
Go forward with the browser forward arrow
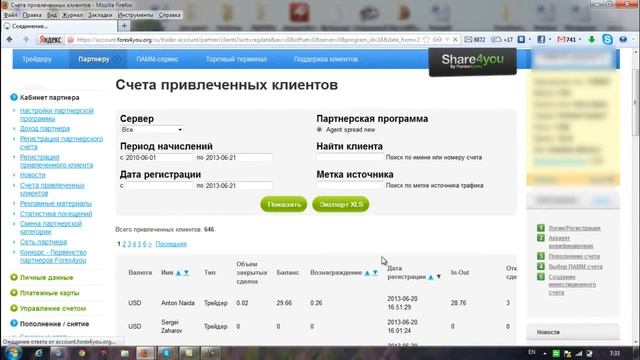click(x=26, y=40)
